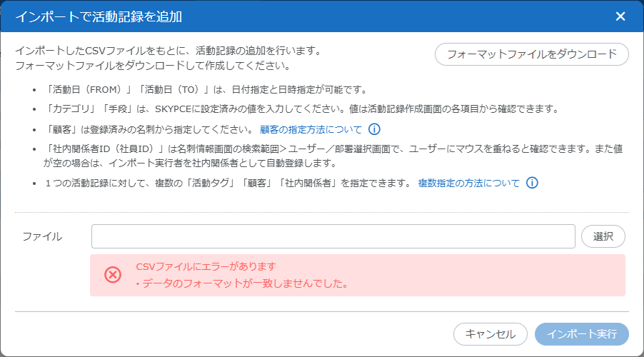This screenshot has width=644, height=357.
Task: Click the info icon beside 顧客の指定方法について
Action: pyautogui.click(x=374, y=130)
